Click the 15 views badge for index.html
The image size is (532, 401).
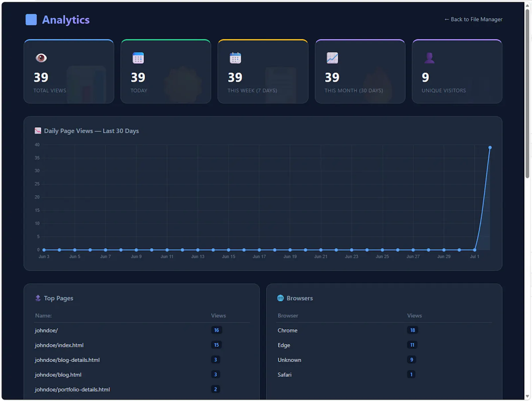point(216,345)
